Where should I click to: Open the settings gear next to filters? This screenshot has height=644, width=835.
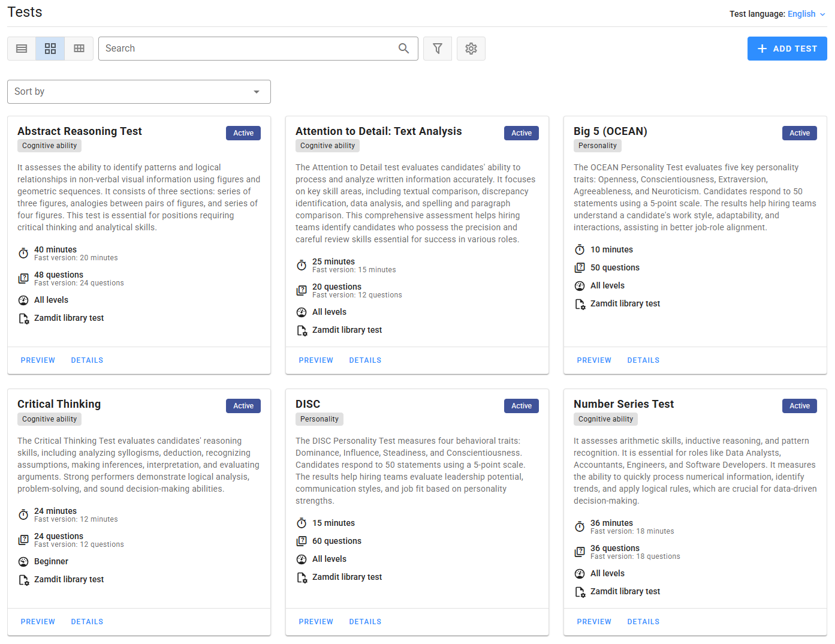pos(471,49)
